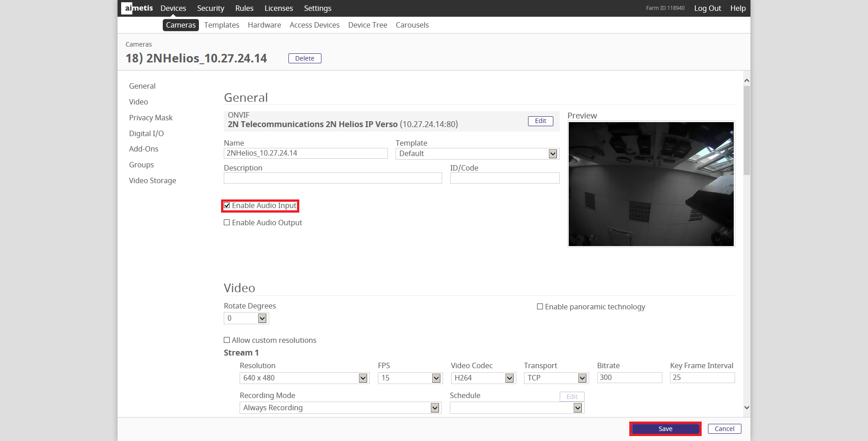Save the camera settings
This screenshot has width=868, height=441.
pos(665,429)
